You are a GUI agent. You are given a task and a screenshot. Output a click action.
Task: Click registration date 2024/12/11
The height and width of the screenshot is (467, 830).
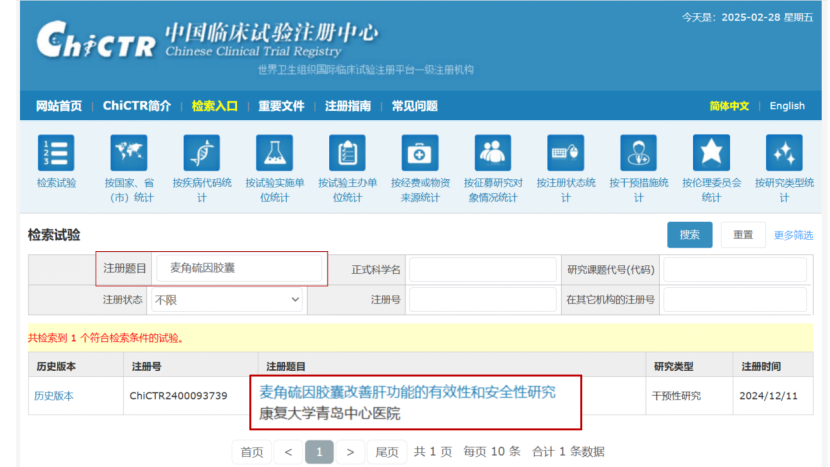pos(768,396)
